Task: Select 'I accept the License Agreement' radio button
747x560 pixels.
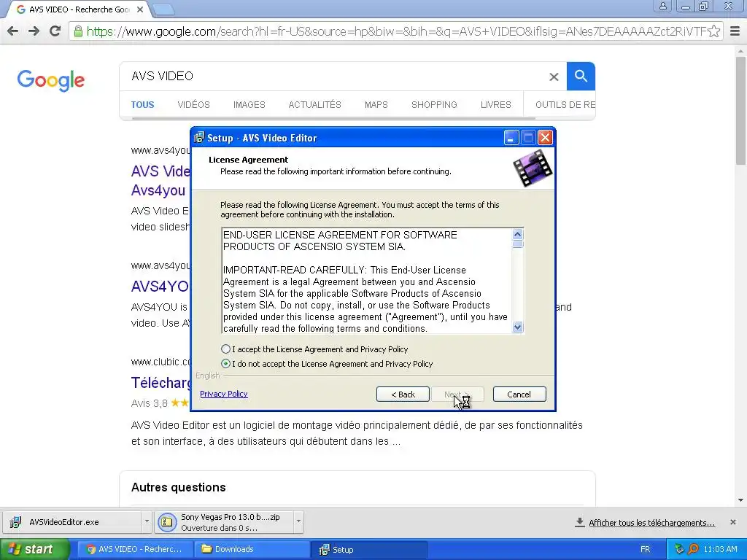Action: click(226, 349)
